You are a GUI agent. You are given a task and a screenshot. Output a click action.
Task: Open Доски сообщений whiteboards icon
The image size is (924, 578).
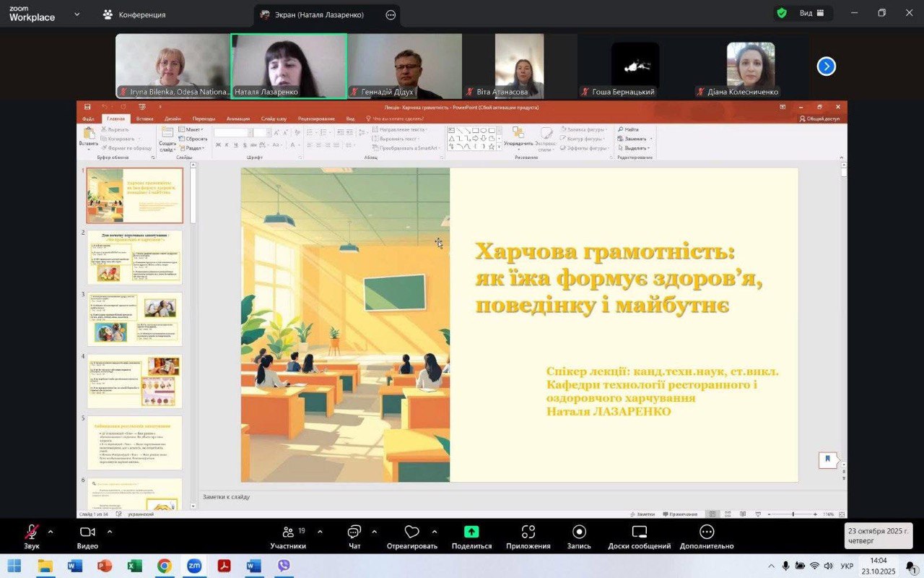pyautogui.click(x=639, y=532)
